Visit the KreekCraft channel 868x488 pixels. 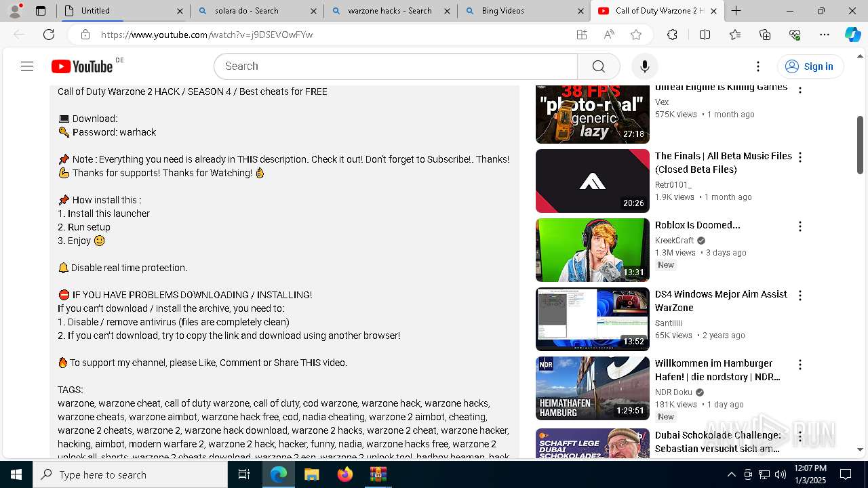pyautogui.click(x=675, y=241)
